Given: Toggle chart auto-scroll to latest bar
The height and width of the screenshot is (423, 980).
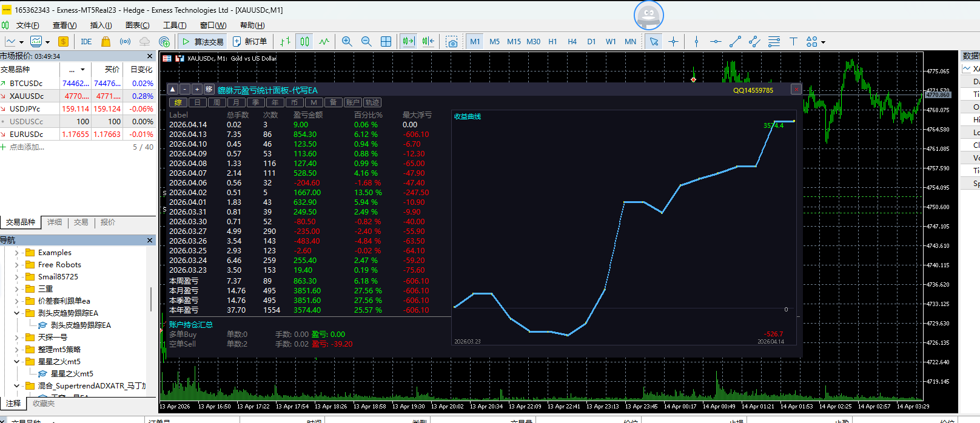Looking at the screenshot, I should point(408,41).
